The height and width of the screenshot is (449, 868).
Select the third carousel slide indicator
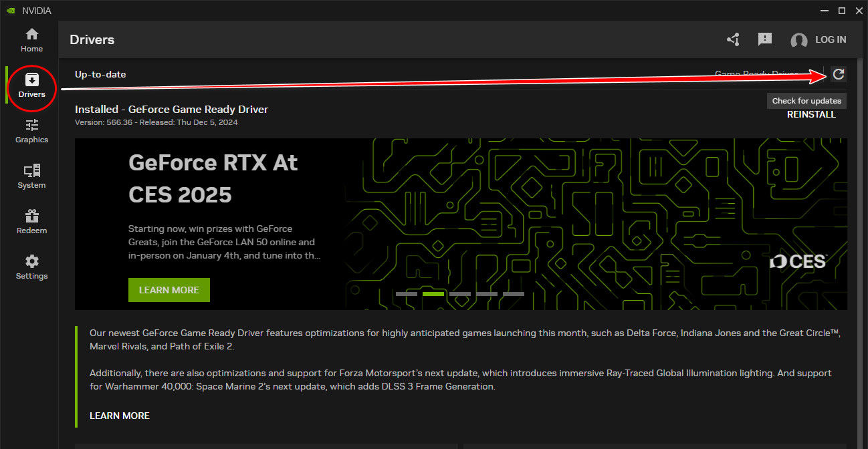point(460,294)
